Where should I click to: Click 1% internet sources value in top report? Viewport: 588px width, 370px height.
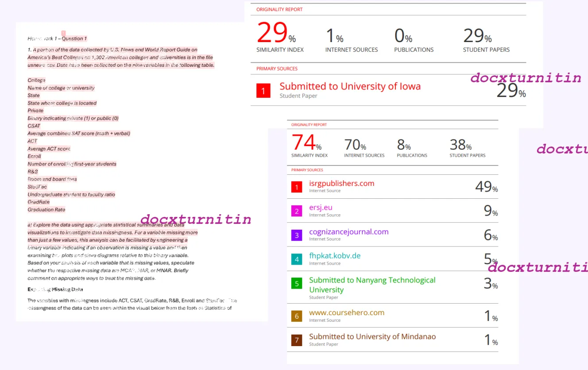click(x=334, y=35)
